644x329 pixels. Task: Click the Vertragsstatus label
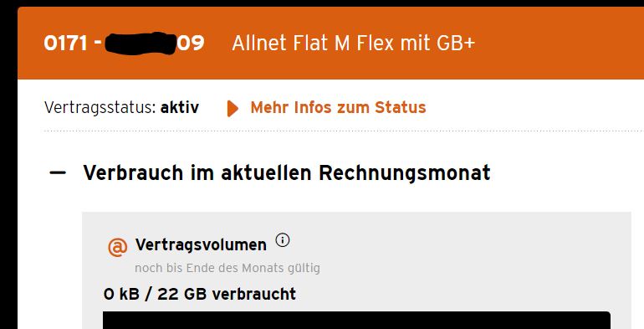pyautogui.click(x=100, y=108)
